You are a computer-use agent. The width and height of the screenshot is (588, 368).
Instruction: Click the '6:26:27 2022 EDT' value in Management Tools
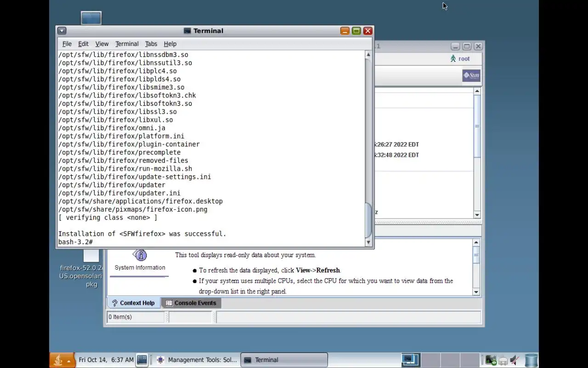point(397,144)
